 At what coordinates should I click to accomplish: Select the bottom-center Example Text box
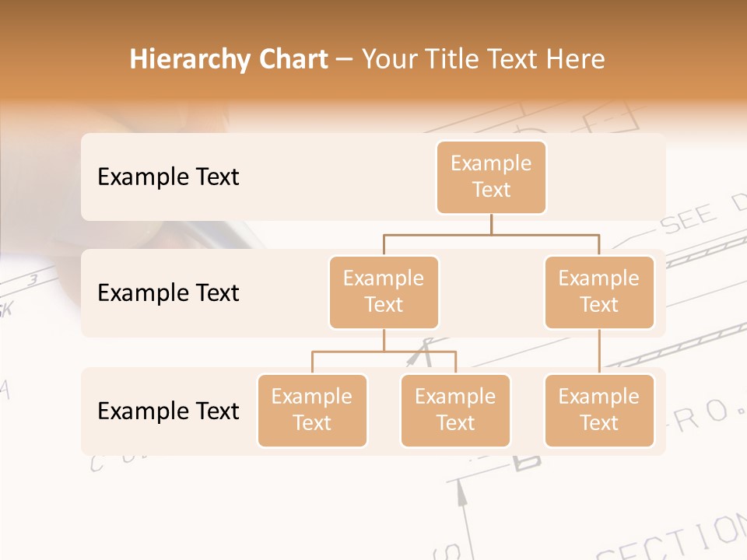pos(455,411)
